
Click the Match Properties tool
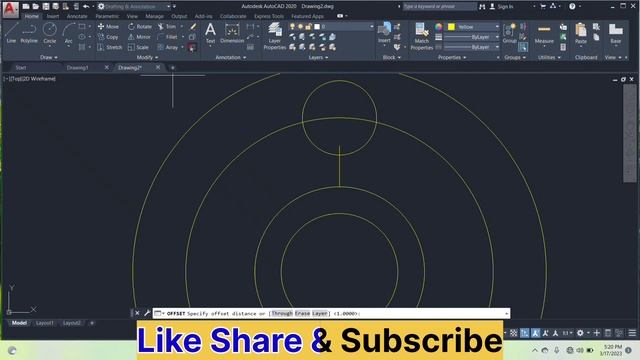[x=422, y=36]
